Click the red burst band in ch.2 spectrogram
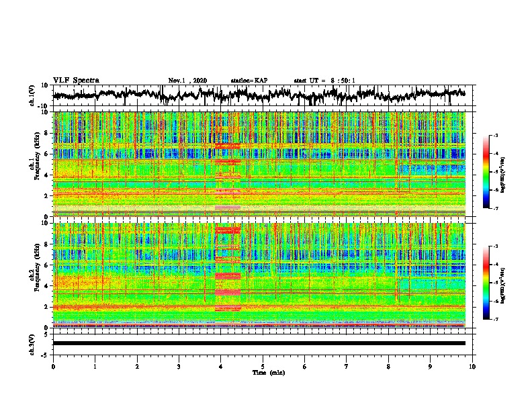532x411 pixels. [228, 275]
